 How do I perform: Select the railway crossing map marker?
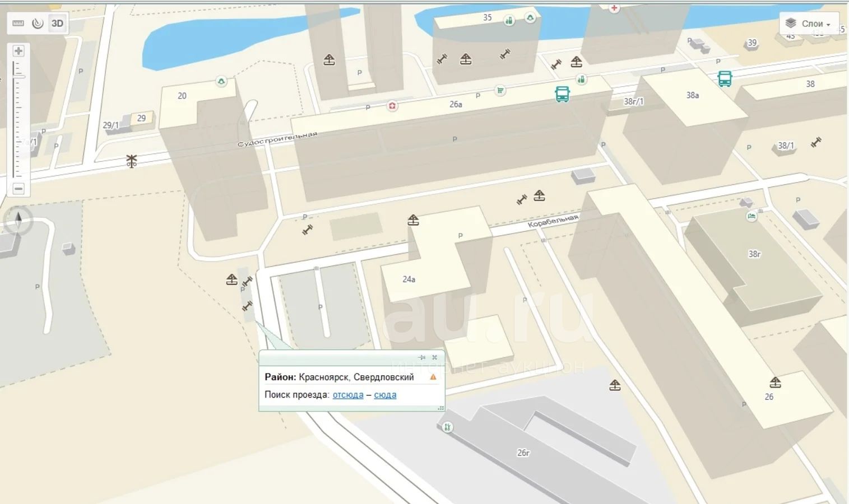(x=131, y=161)
